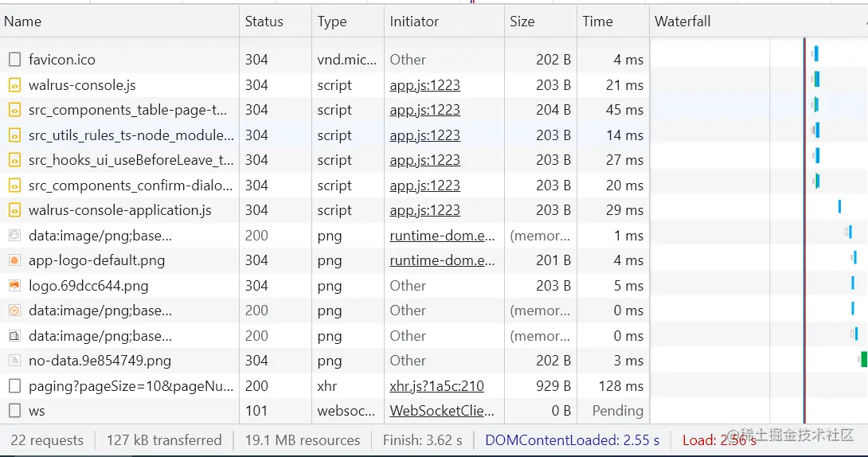Sort requests by Initiator column
The image size is (868, 457).
pos(444,21)
